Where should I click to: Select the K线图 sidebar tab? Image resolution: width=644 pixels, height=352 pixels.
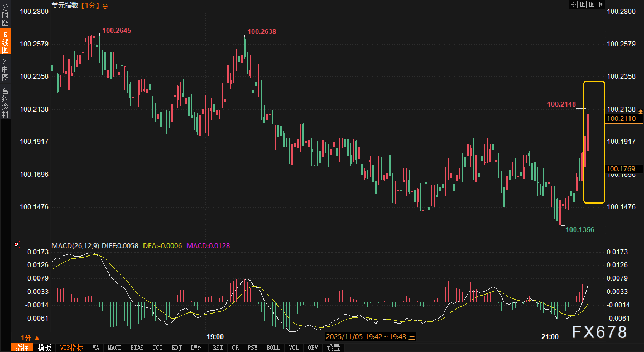[5, 42]
